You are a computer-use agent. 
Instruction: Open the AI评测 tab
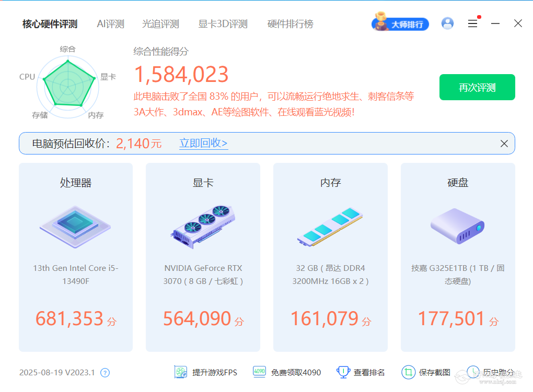[x=110, y=24]
